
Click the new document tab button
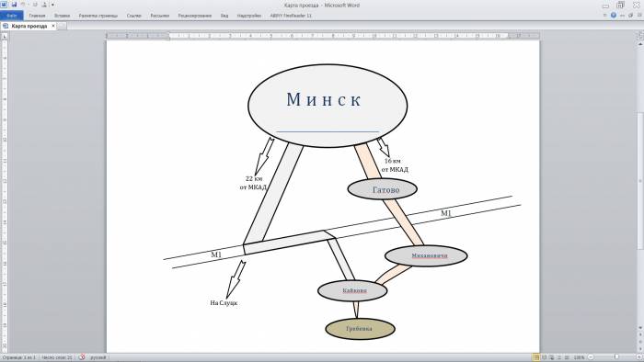point(62,26)
